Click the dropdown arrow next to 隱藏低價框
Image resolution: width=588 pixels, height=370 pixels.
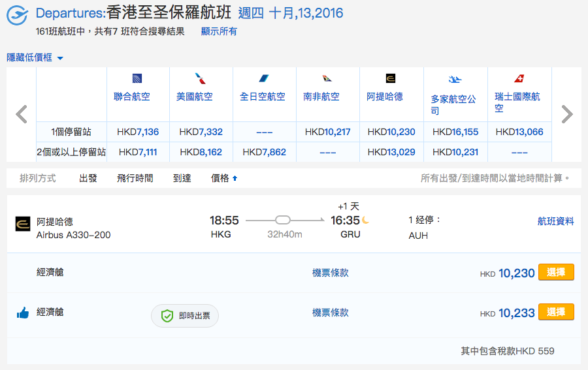(x=60, y=58)
